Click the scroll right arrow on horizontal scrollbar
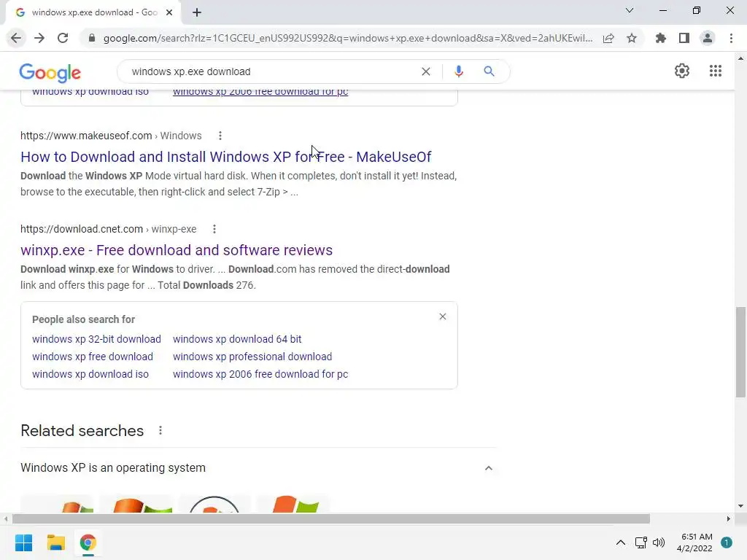The height and width of the screenshot is (560, 747). [729, 518]
